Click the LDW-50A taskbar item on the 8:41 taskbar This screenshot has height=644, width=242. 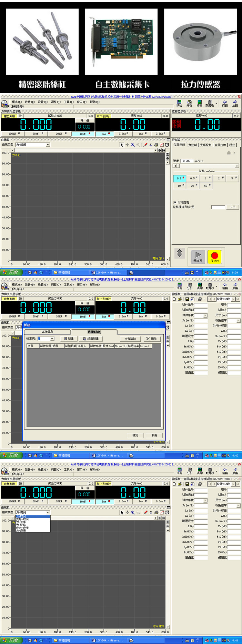click(x=107, y=640)
